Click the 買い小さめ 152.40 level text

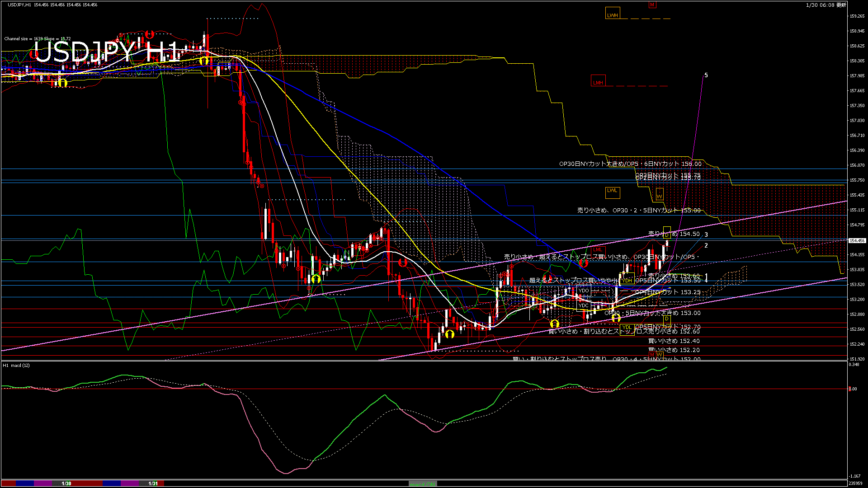(674, 341)
